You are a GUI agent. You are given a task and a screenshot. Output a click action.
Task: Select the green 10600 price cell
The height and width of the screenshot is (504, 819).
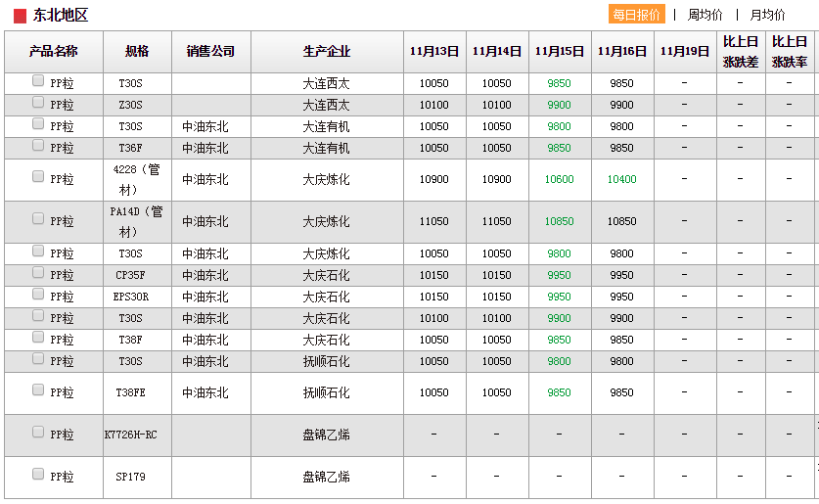(x=560, y=179)
